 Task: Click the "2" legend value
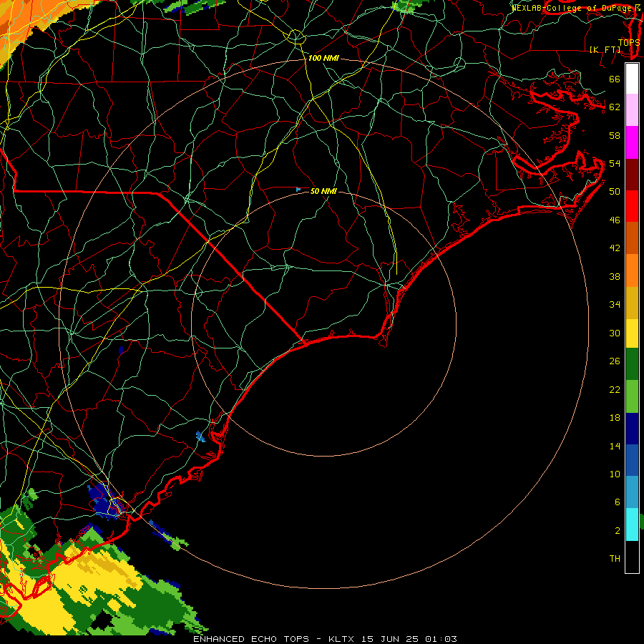618,531
